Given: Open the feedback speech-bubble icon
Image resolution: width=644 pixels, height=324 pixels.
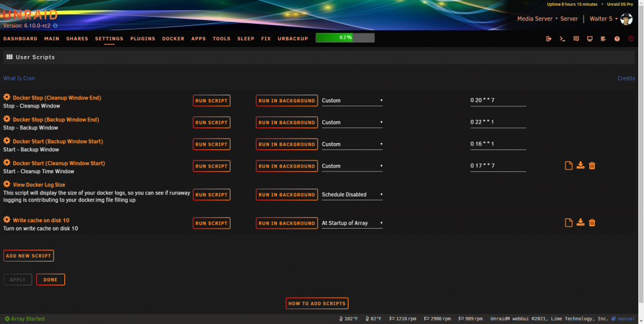Looking at the screenshot, I should [576, 39].
